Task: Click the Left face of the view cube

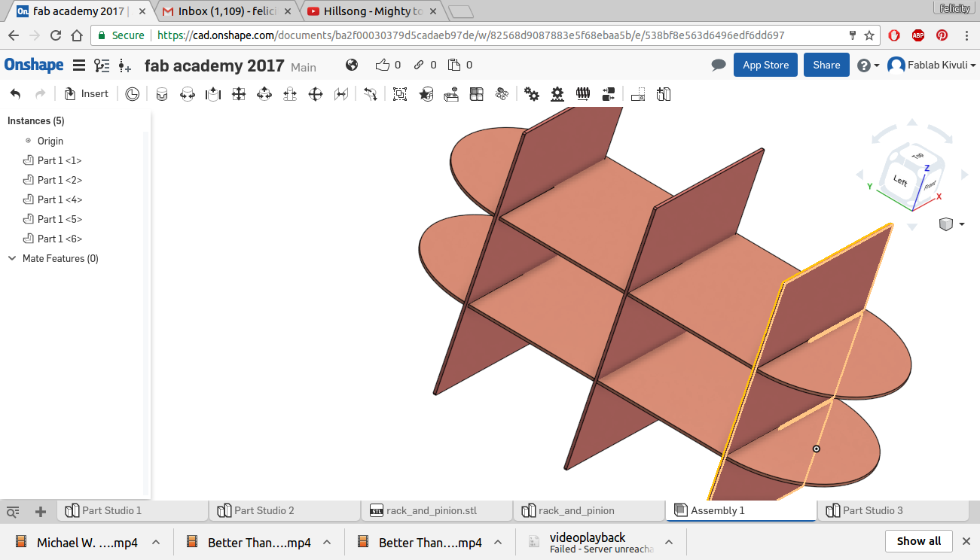Action: pos(901,181)
